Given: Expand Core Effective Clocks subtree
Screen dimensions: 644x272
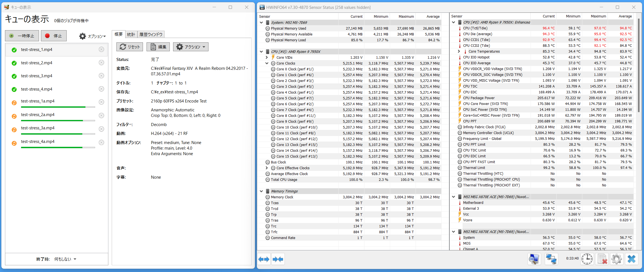Looking at the screenshot, I should [267, 168].
